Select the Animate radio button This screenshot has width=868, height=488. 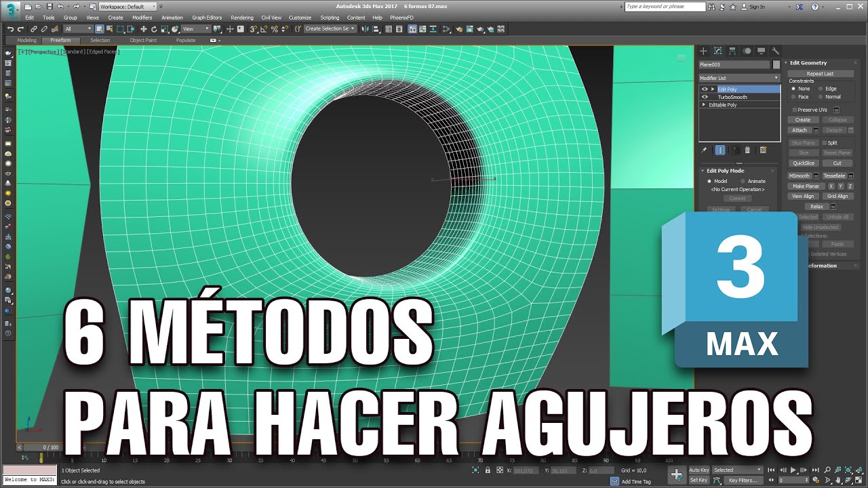[743, 181]
